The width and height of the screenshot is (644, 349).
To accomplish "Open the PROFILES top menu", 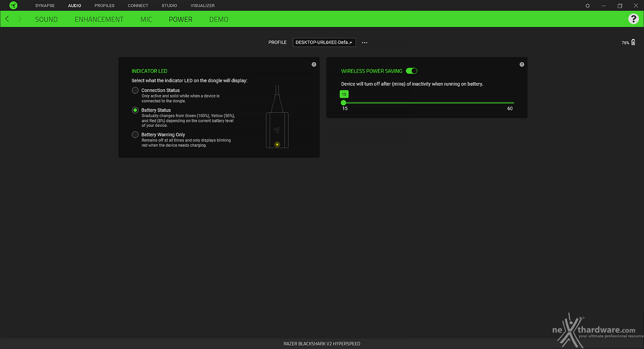I will pyautogui.click(x=105, y=6).
